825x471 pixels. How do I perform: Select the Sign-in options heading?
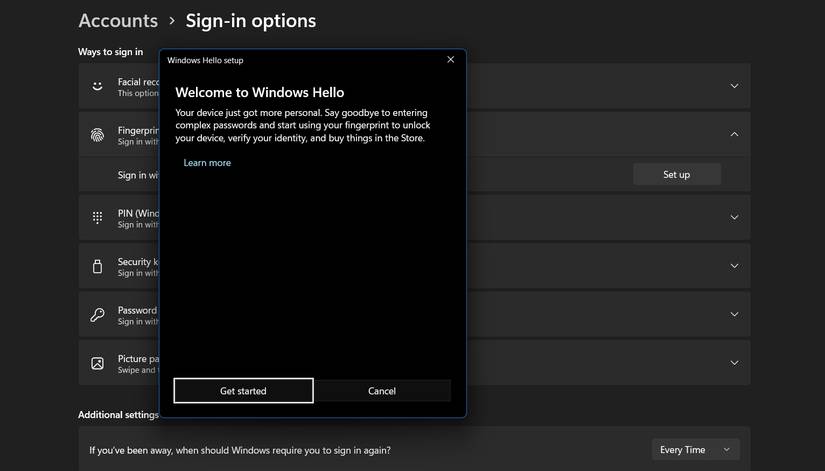(x=250, y=21)
